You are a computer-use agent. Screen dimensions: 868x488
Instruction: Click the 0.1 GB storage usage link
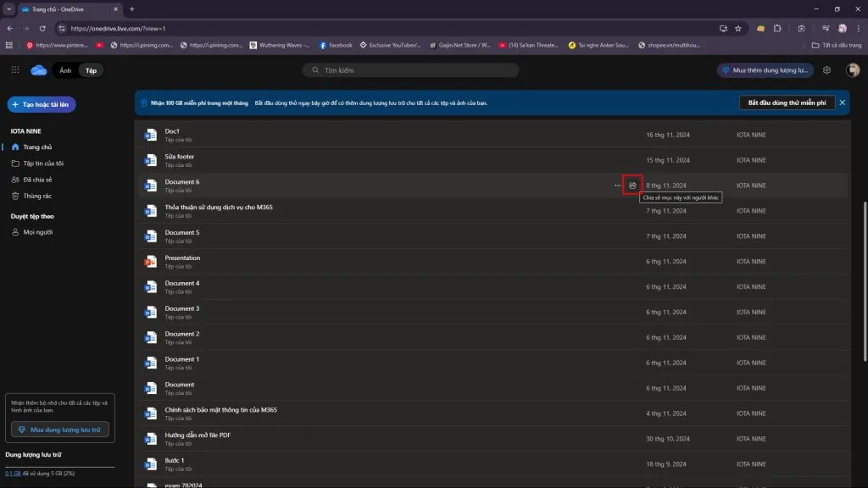click(x=13, y=473)
